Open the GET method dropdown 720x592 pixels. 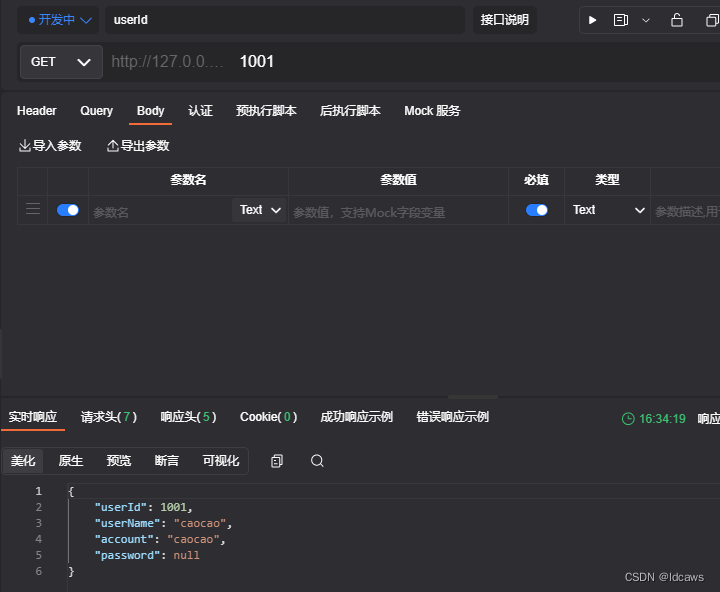click(61, 62)
